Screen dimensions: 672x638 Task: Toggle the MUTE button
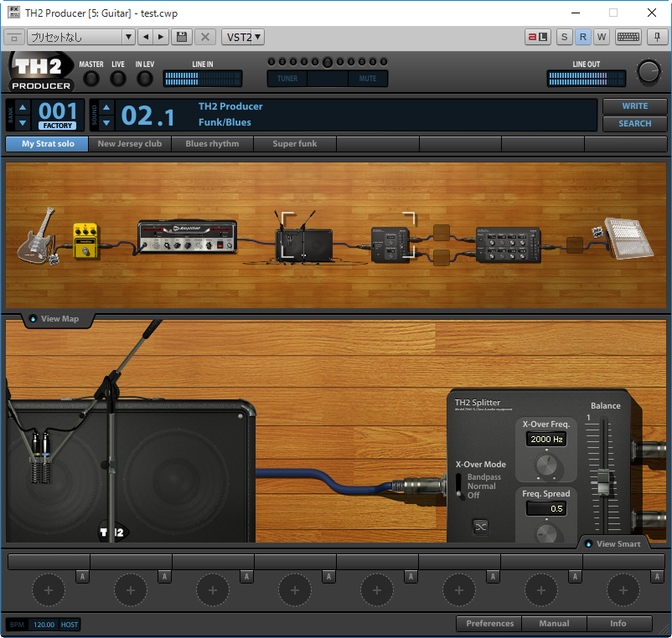pos(367,79)
